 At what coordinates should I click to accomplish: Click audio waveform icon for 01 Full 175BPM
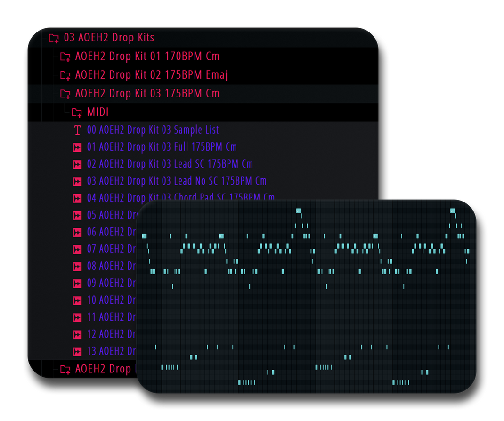pyautogui.click(x=77, y=147)
